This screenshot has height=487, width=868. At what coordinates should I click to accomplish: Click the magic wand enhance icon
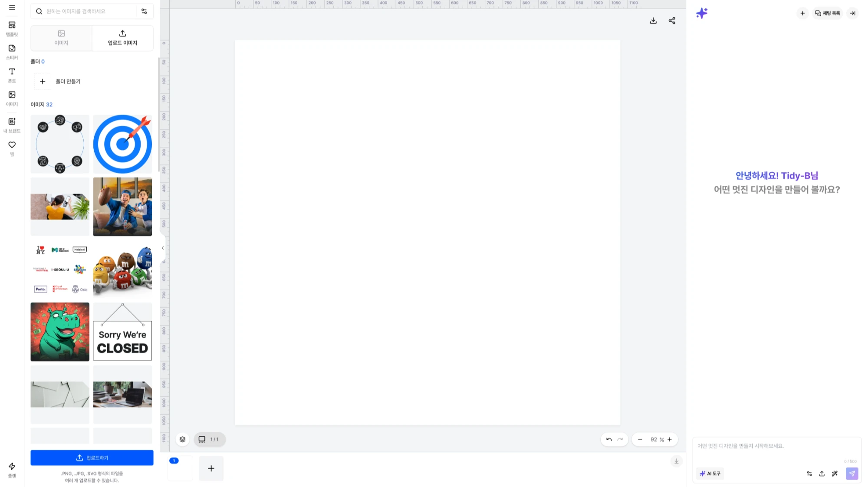[x=835, y=474]
